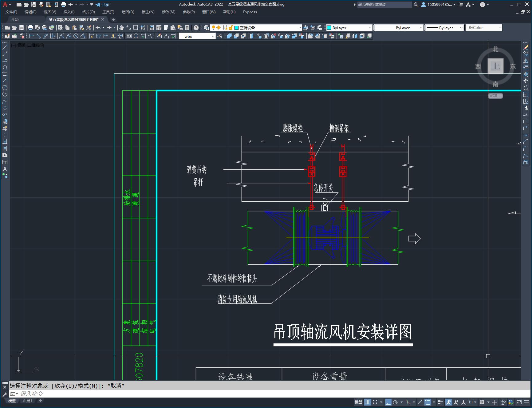Select the Move tool in Modify toolbar
This screenshot has height=408, width=532.
click(x=526, y=81)
